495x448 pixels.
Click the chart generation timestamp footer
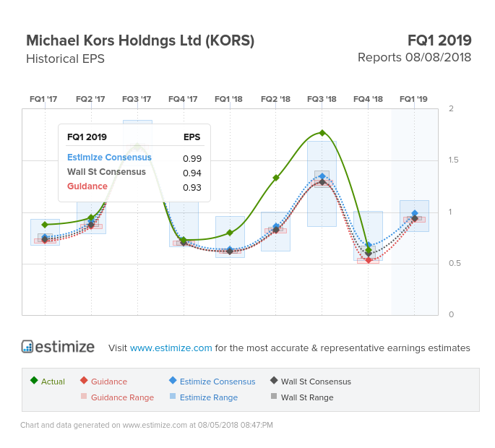[147, 425]
